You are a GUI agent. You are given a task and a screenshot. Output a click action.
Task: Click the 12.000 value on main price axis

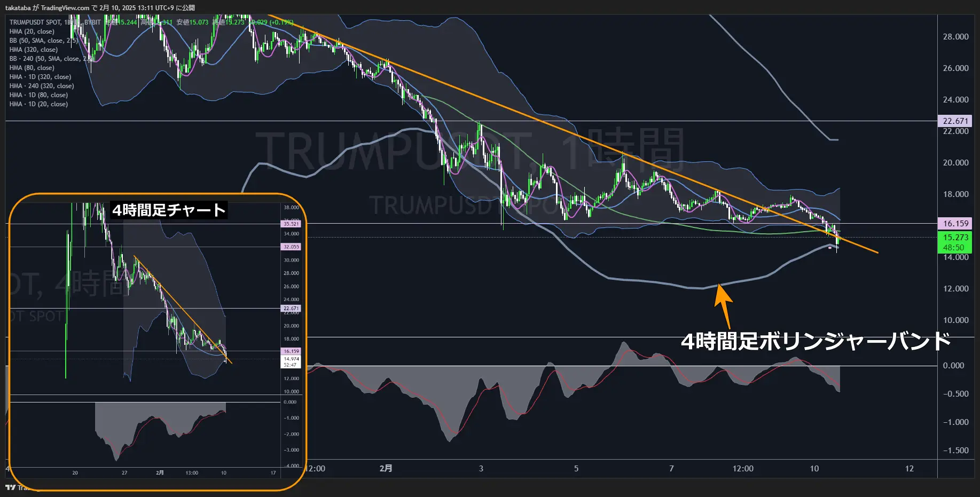(955, 289)
